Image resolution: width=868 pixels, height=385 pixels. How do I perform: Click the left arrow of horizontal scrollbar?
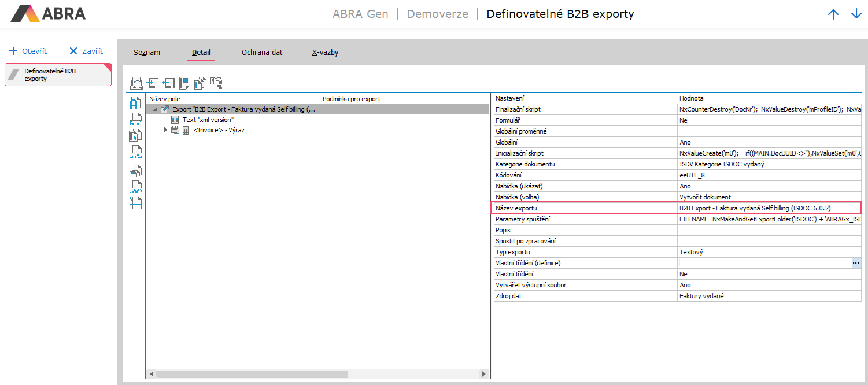tap(152, 374)
